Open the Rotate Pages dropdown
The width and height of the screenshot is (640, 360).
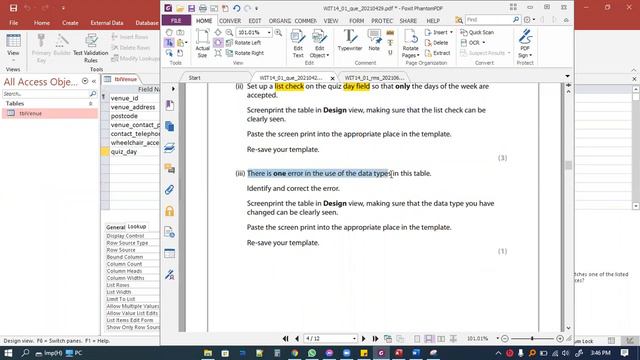[x=410, y=44]
